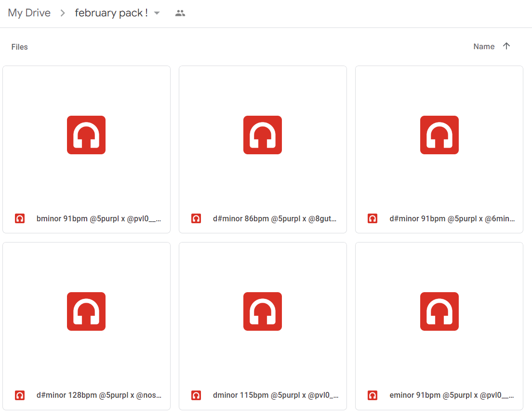Click small audio icon beside eminor 91bpm
Image resolution: width=532 pixels, height=418 pixels.
[x=372, y=395]
